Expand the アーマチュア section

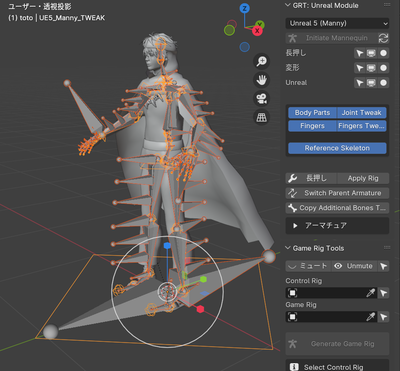point(337,226)
